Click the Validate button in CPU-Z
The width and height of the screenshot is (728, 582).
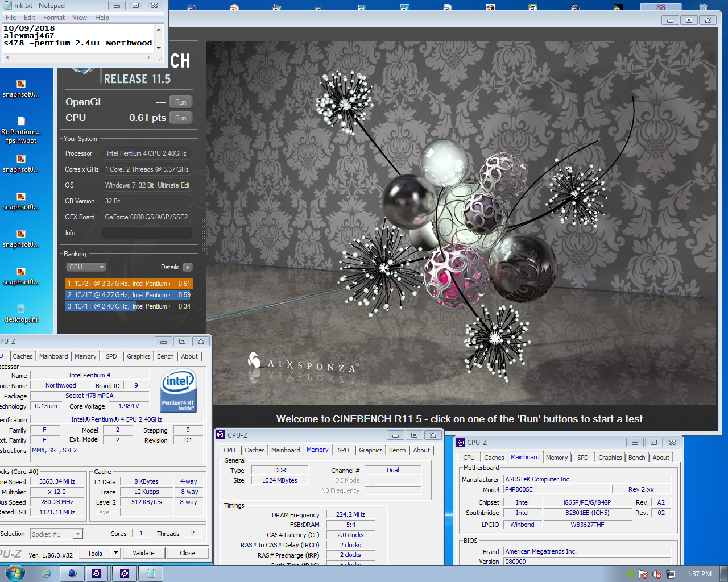(143, 553)
